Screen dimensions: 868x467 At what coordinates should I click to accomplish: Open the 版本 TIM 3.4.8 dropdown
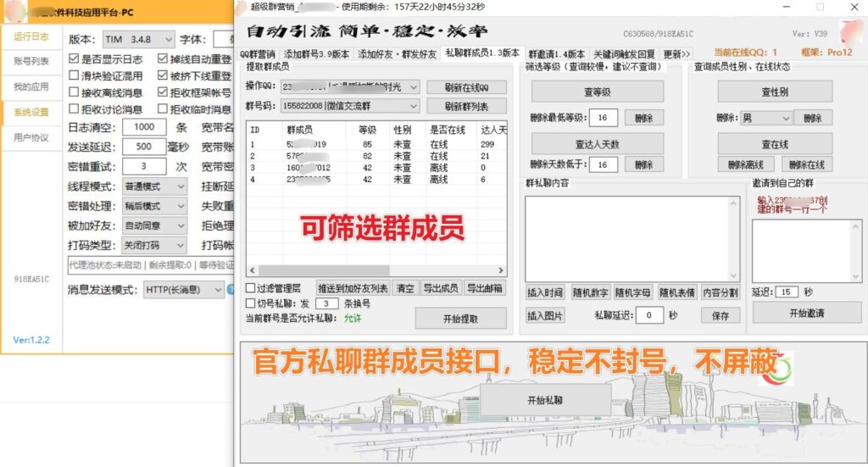tap(138, 39)
